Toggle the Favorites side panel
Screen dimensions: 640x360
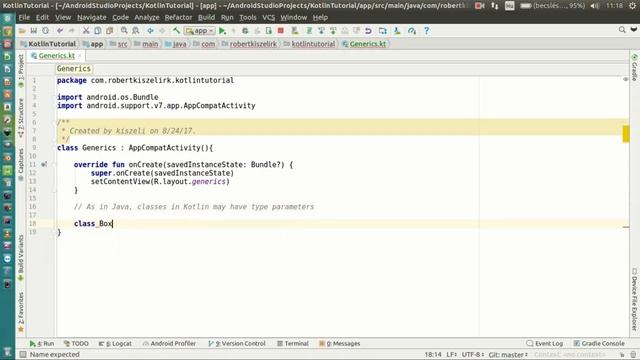click(x=21, y=312)
